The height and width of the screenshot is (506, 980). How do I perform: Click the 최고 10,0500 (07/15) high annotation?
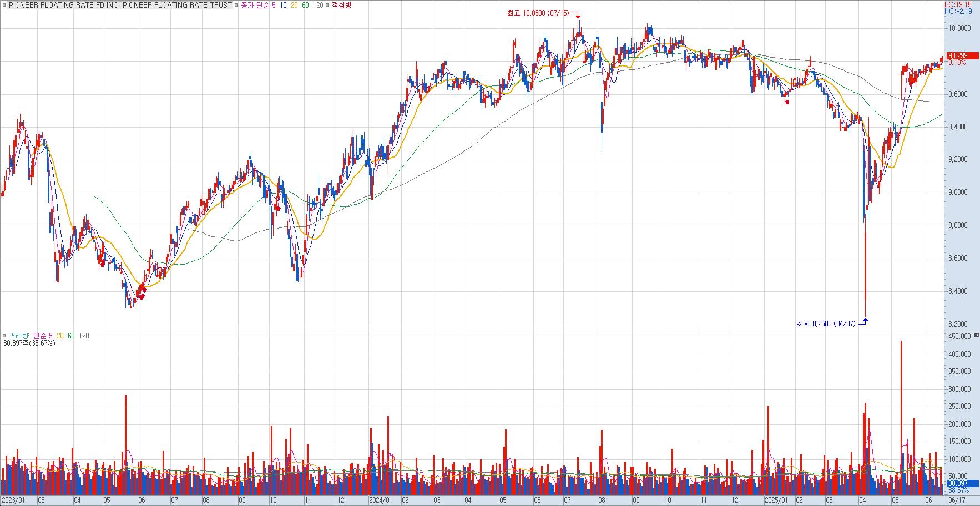[x=538, y=13]
